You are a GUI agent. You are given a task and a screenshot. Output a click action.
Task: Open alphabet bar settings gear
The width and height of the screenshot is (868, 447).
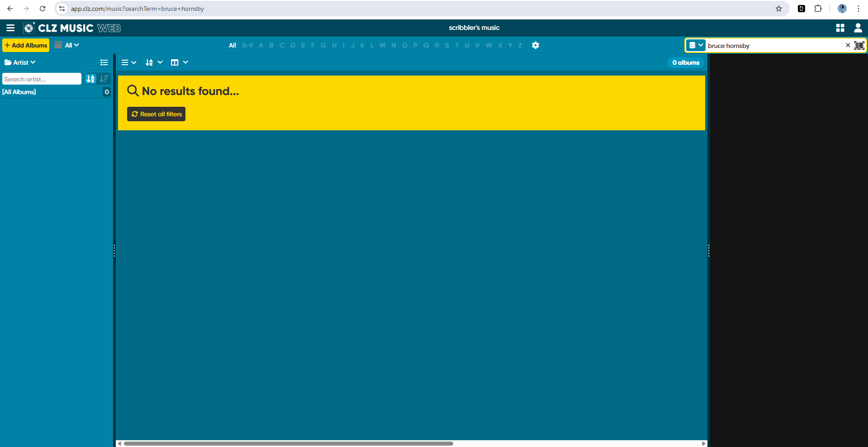coord(536,45)
